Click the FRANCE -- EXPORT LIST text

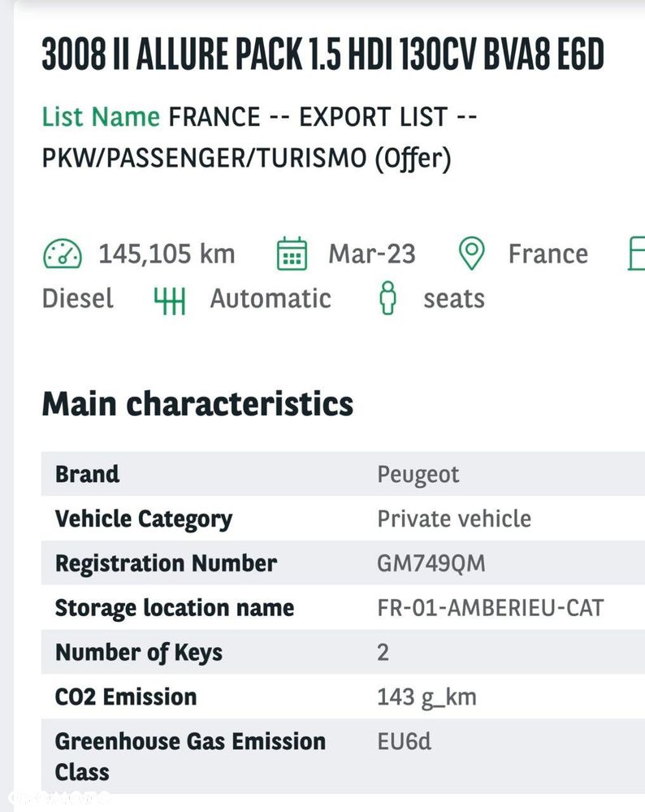(x=322, y=117)
